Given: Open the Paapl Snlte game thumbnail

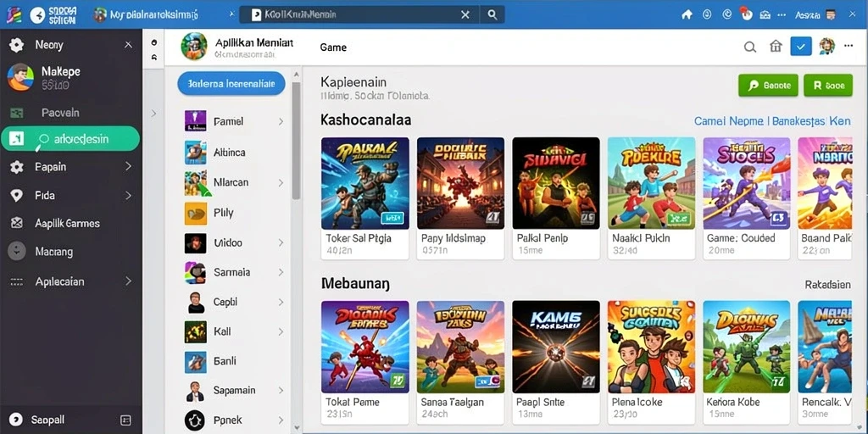Looking at the screenshot, I should tap(556, 347).
